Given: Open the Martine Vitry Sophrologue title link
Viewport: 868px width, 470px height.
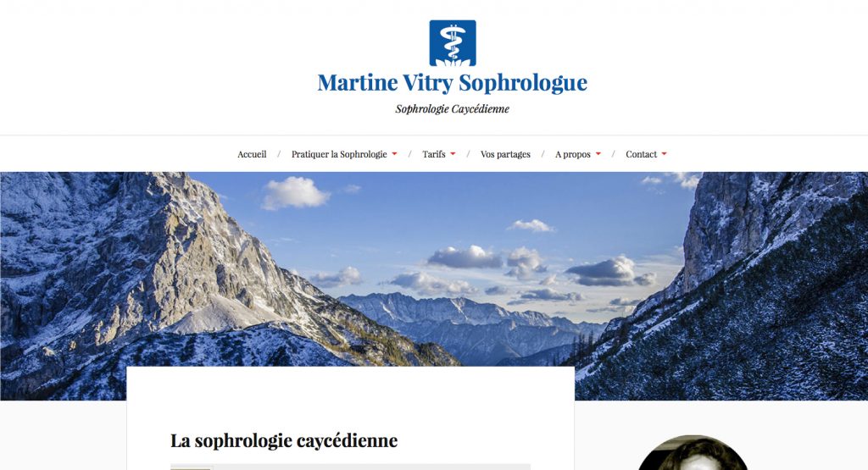Looking at the screenshot, I should tap(453, 82).
